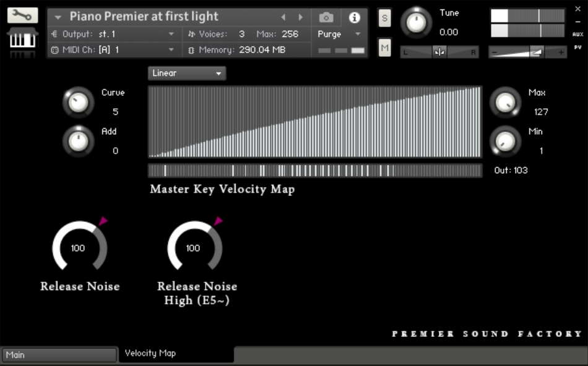588x366 pixels.
Task: Click the Max voices value 256
Action: [x=290, y=34]
